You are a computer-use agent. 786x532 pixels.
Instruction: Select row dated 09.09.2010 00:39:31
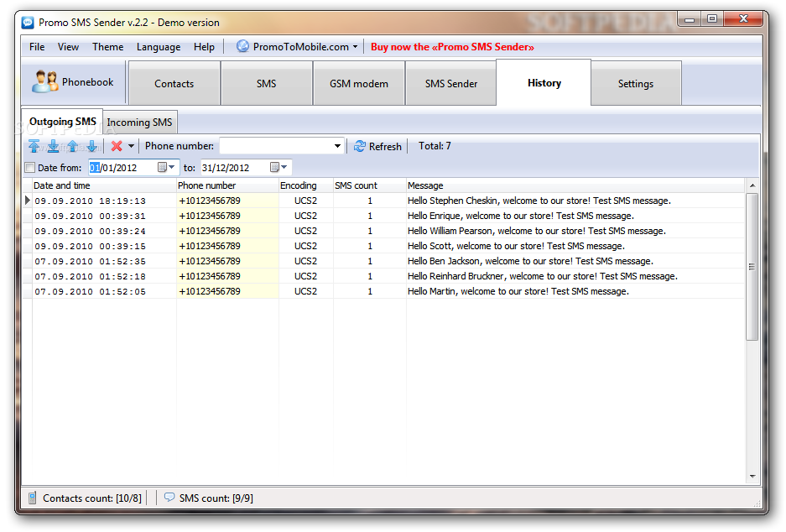[383, 216]
